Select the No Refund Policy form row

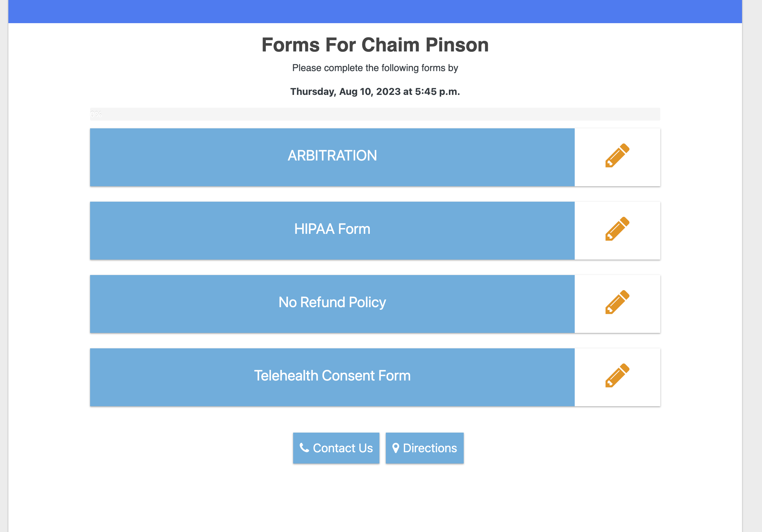pos(332,304)
